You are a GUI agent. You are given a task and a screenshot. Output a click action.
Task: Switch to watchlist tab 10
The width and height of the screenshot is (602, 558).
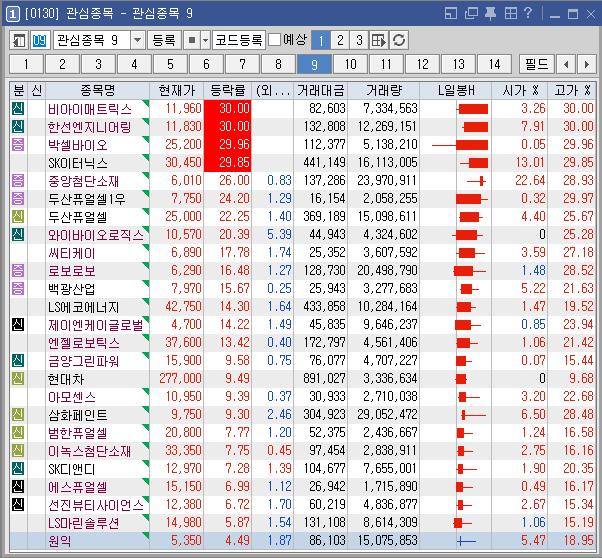351,64
